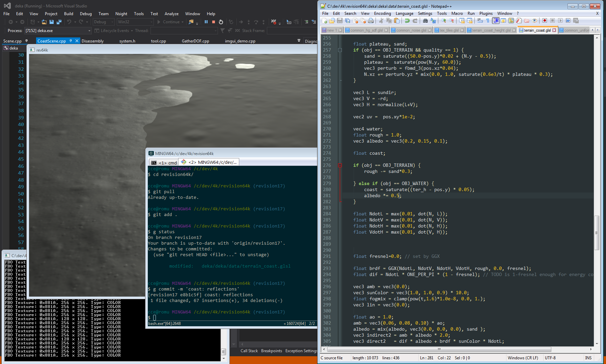Click Notepad++ Zoom In icon
Screen dimensions: 606x364
(x=444, y=21)
